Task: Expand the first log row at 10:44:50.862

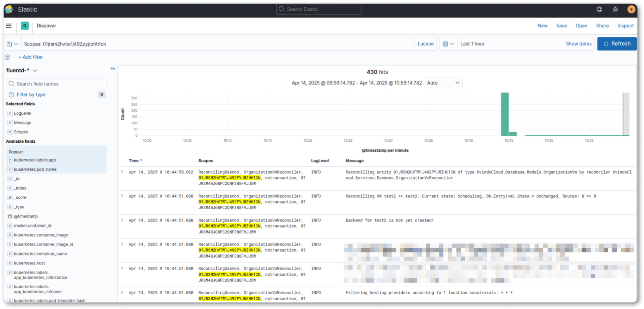Action: [122, 172]
